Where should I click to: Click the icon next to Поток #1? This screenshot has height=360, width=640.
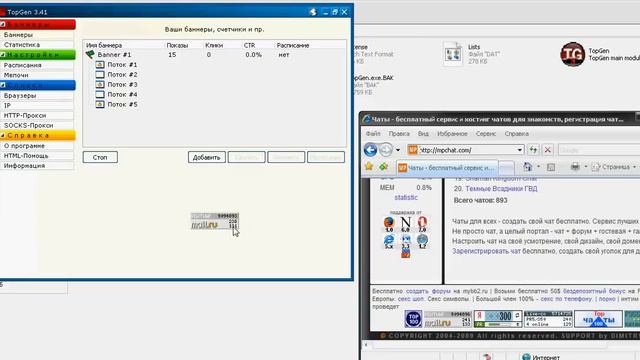click(100, 64)
